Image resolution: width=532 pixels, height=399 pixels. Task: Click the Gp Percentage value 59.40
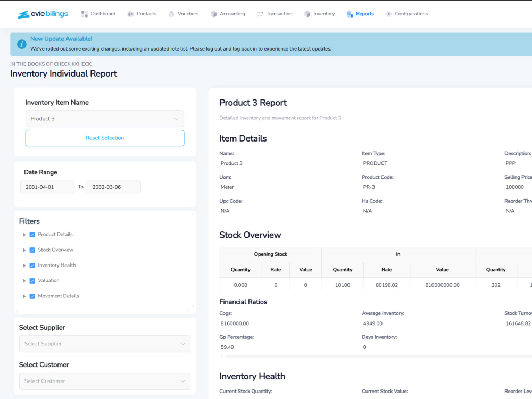click(227, 347)
